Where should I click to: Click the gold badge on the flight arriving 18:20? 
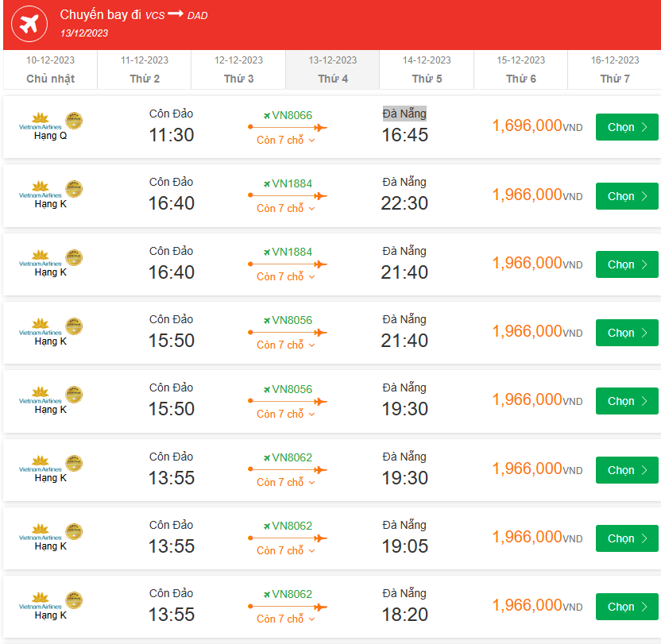[74, 600]
